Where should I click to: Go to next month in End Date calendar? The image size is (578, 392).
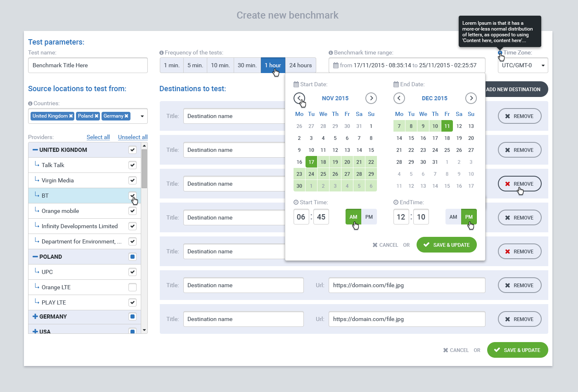point(471,98)
